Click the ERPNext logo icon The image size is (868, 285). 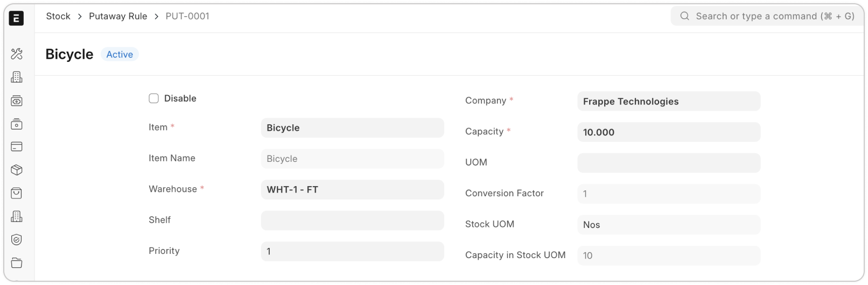(x=17, y=18)
